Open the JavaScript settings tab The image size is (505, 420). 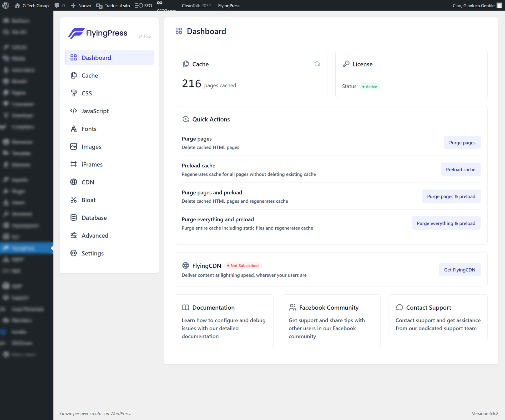pyautogui.click(x=95, y=111)
